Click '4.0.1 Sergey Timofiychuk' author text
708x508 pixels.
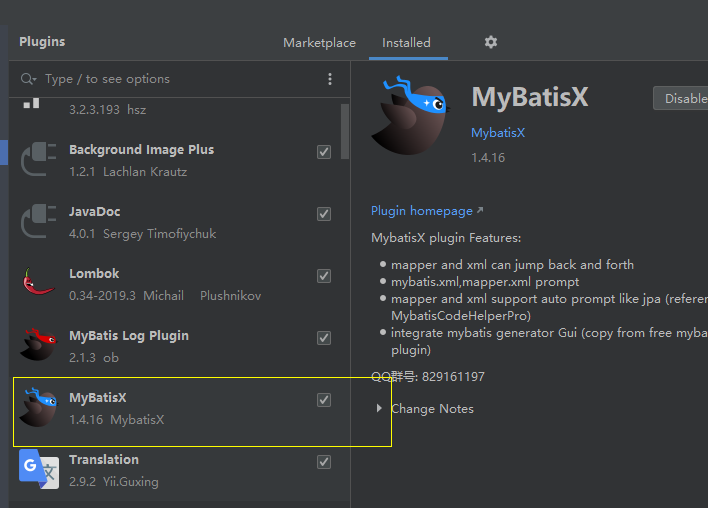[x=143, y=234]
